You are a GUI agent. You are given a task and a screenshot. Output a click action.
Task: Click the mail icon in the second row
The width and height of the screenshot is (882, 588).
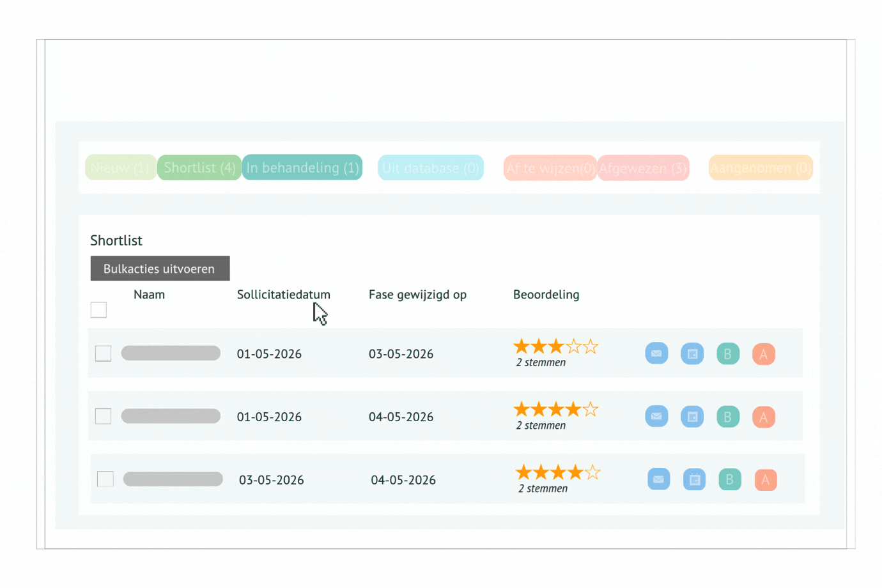656,416
